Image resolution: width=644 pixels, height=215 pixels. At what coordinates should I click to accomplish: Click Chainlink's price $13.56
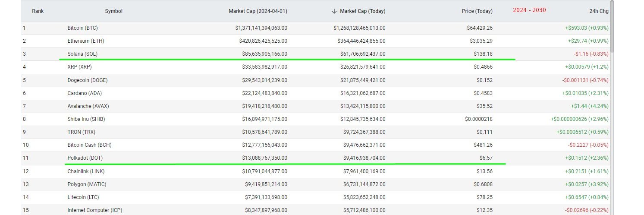484,171
